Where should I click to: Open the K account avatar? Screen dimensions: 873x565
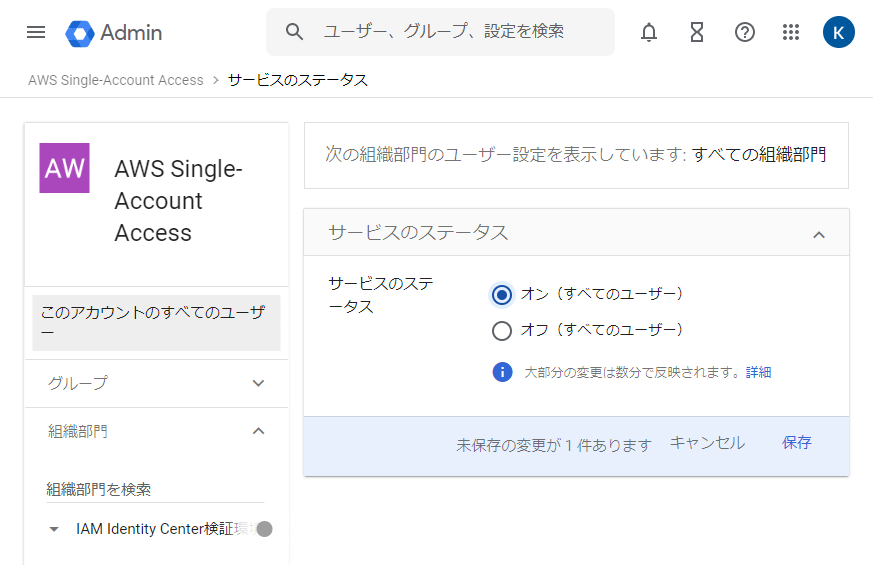point(838,32)
